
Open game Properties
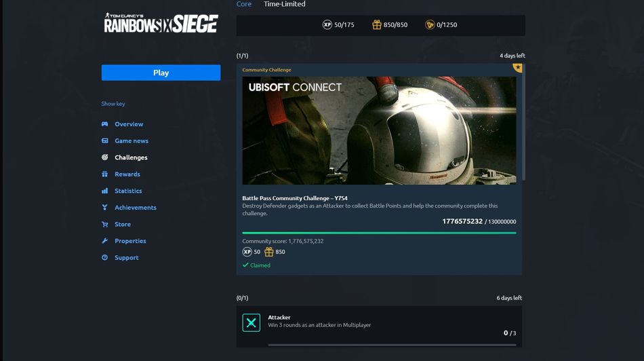130,241
